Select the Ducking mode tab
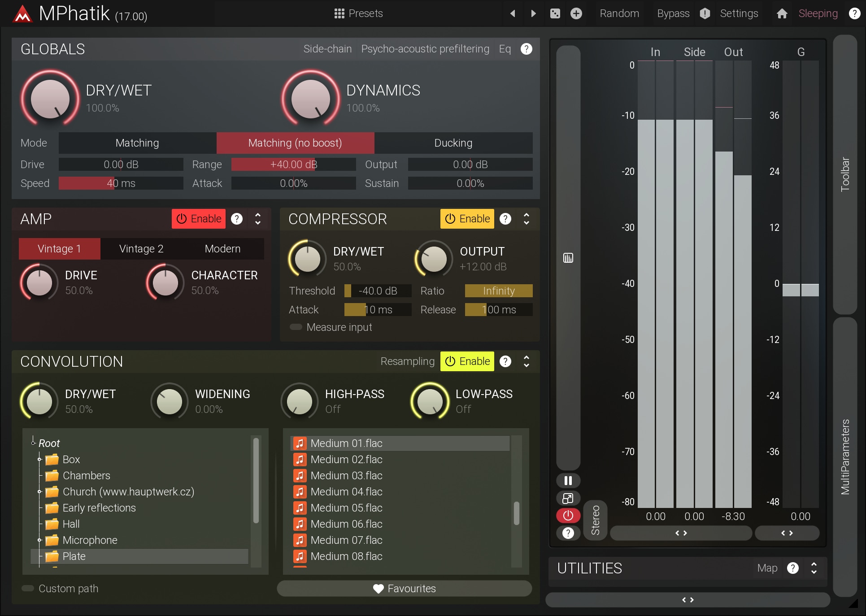 (453, 143)
